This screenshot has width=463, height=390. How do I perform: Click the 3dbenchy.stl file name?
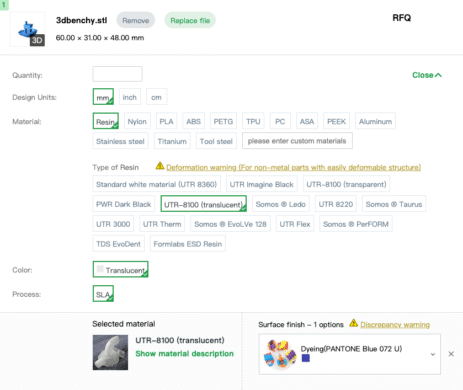pos(82,20)
